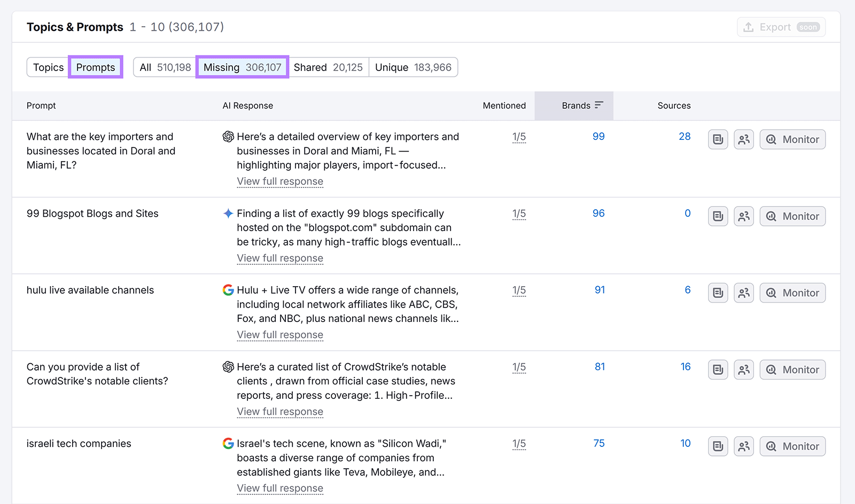This screenshot has width=855, height=504.
Task: Click Monitor for the Doral importers prompt
Action: 792,139
